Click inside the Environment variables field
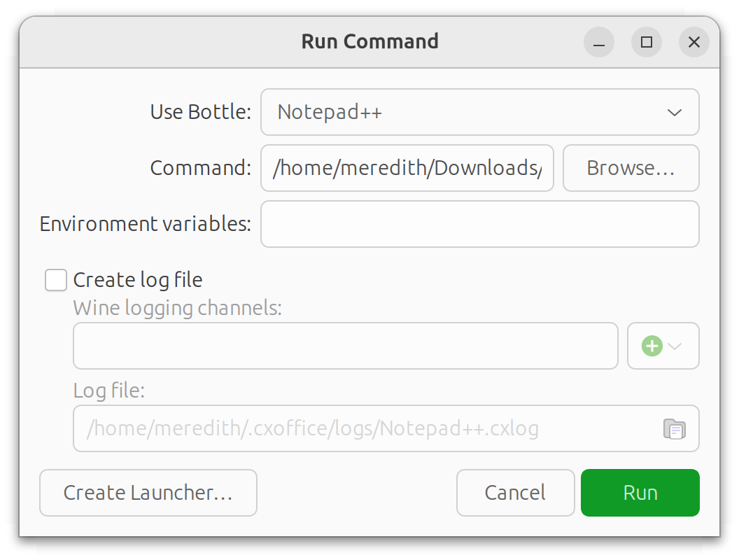 [x=480, y=223]
